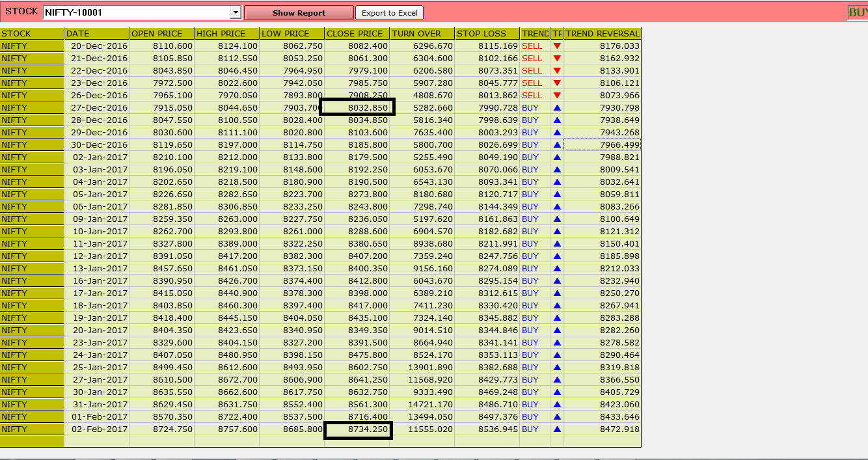The image size is (868, 460).
Task: Click the TURN OVER column header
Action: point(422,34)
